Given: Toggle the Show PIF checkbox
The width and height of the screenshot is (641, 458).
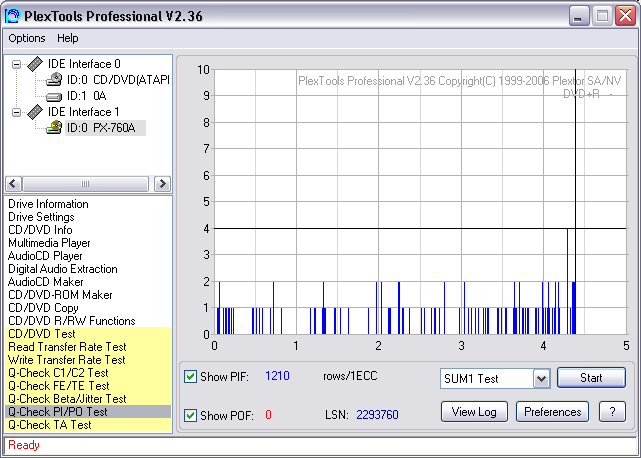Looking at the screenshot, I should 190,376.
